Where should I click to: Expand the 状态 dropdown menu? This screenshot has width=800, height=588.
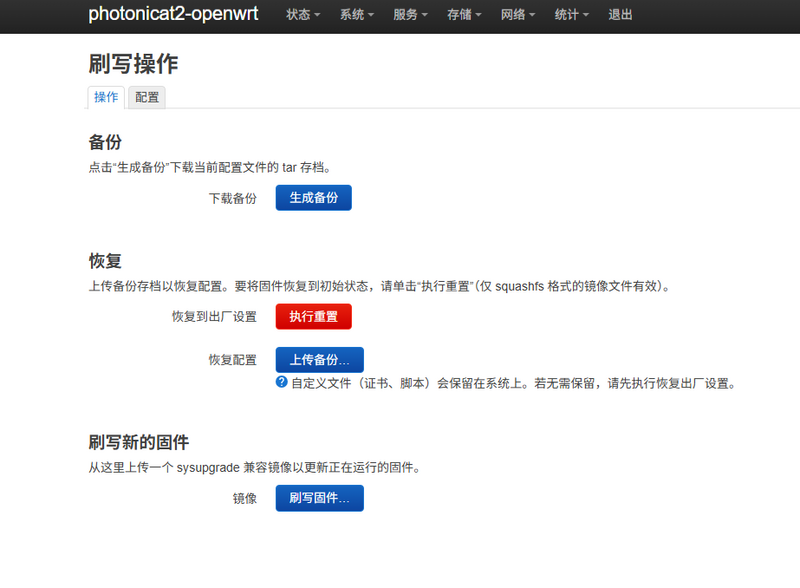[x=303, y=15]
